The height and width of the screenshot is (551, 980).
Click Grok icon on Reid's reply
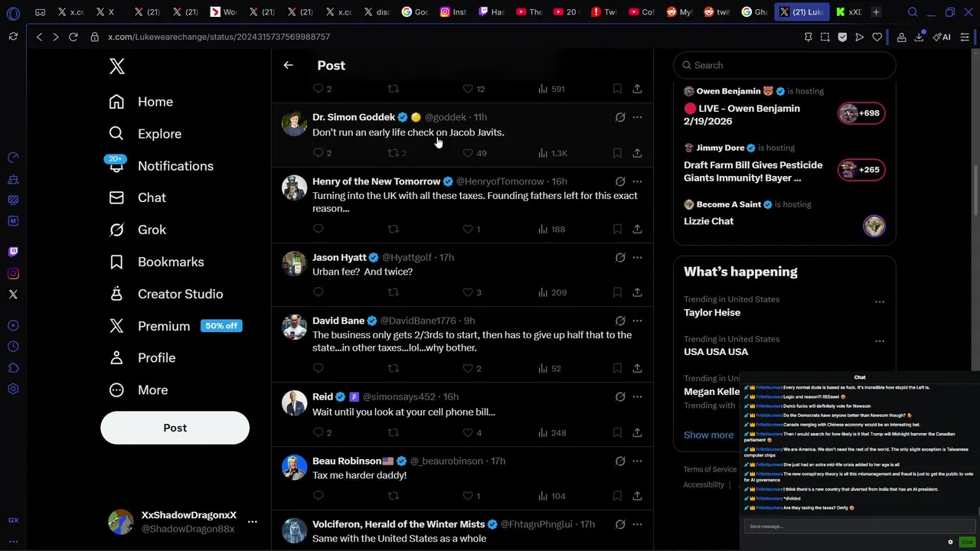(x=620, y=396)
